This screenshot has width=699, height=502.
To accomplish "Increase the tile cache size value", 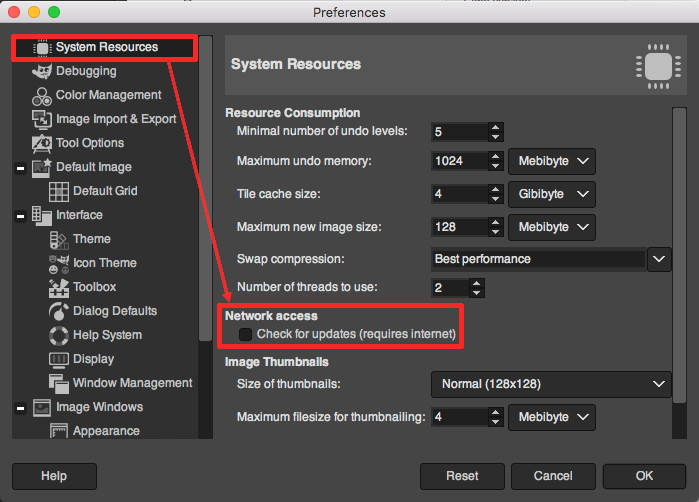I will tap(495, 189).
